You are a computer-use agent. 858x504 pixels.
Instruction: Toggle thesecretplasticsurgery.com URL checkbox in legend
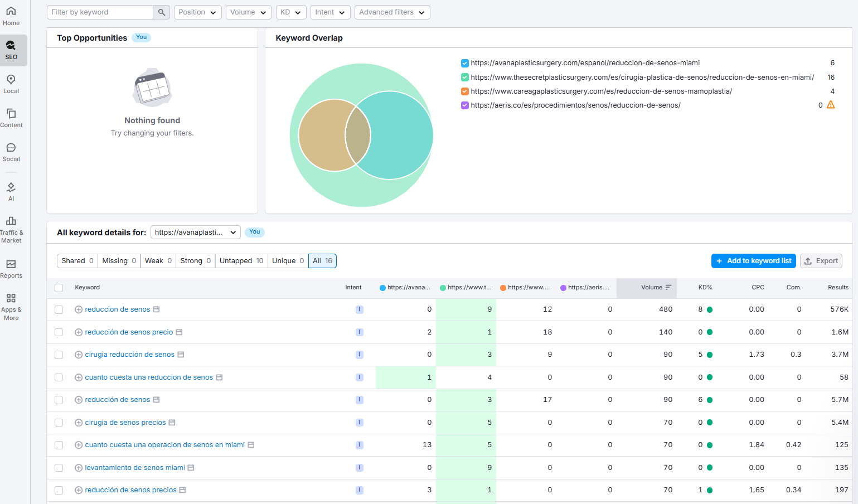[x=465, y=77]
